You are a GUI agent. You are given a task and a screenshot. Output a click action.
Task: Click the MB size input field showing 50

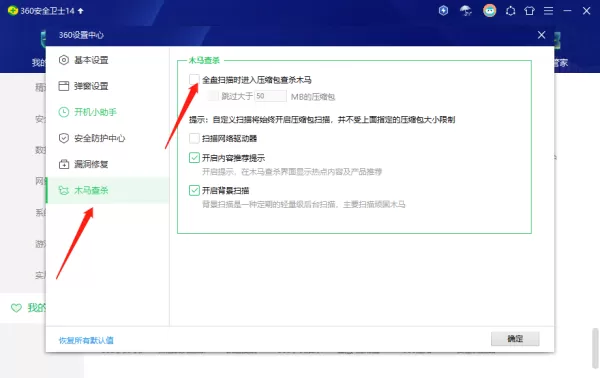click(x=271, y=96)
